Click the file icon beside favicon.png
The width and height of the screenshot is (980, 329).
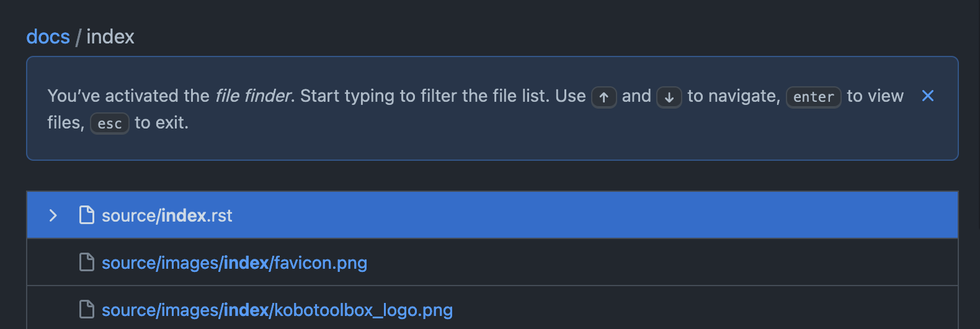(87, 263)
